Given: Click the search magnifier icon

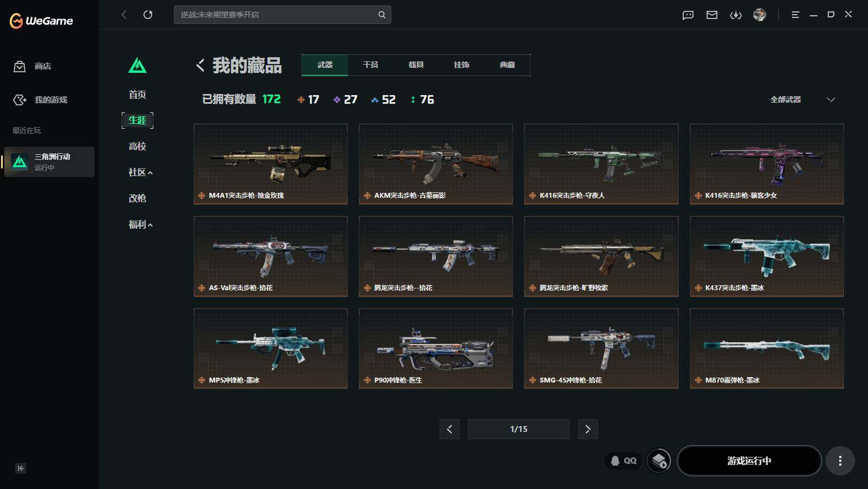Looking at the screenshot, I should [x=382, y=15].
